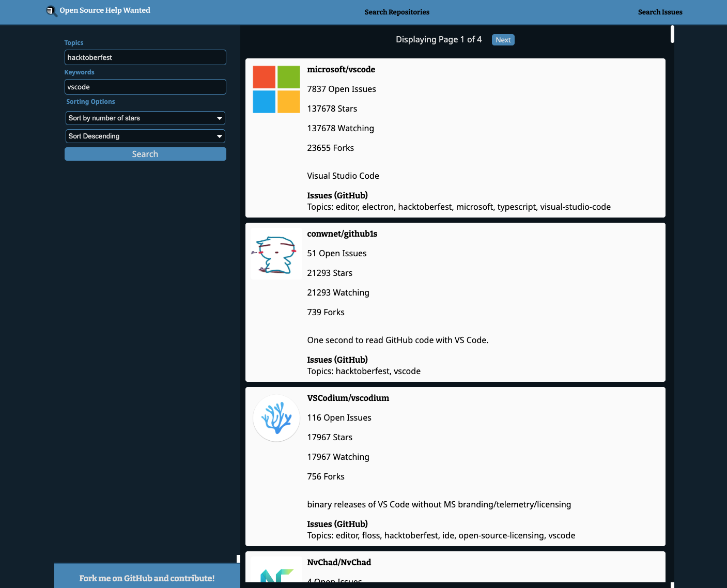The width and height of the screenshot is (727, 588).
Task: Open Fork me on GitHub and contribute link
Action: click(147, 578)
